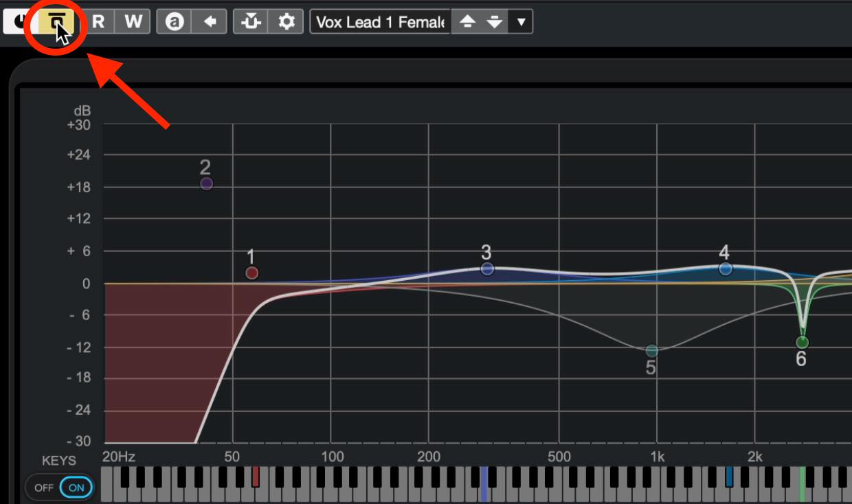Image resolution: width=852 pixels, height=504 pixels.
Task: Click the +30 dB scale label
Action: [x=78, y=125]
